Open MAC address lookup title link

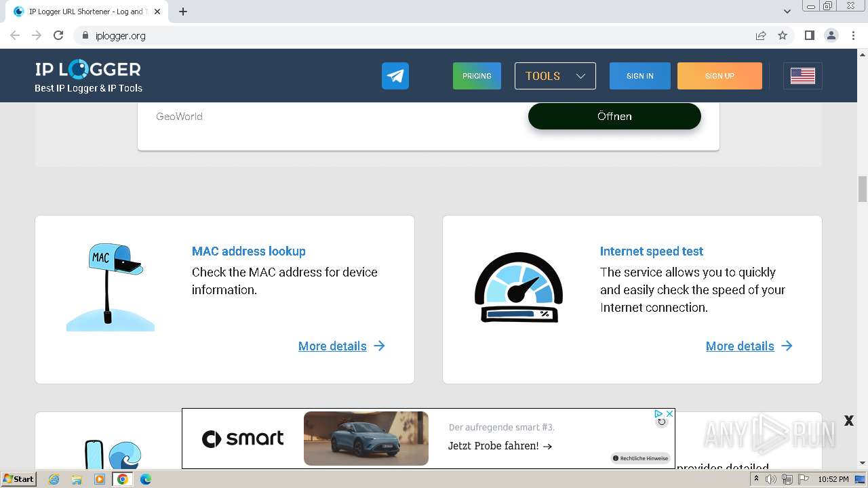click(x=249, y=251)
